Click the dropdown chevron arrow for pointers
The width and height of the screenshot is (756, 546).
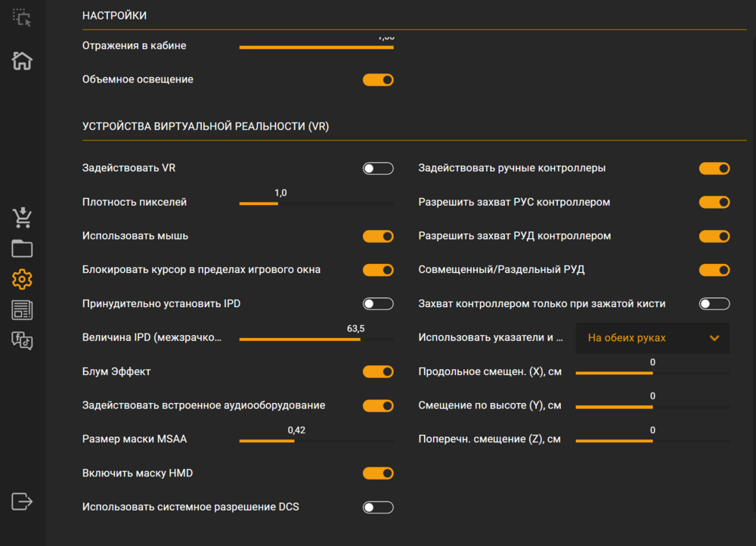pyautogui.click(x=714, y=338)
